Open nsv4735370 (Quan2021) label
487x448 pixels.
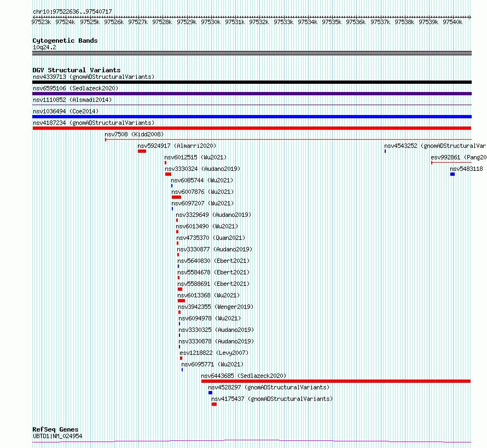point(211,238)
